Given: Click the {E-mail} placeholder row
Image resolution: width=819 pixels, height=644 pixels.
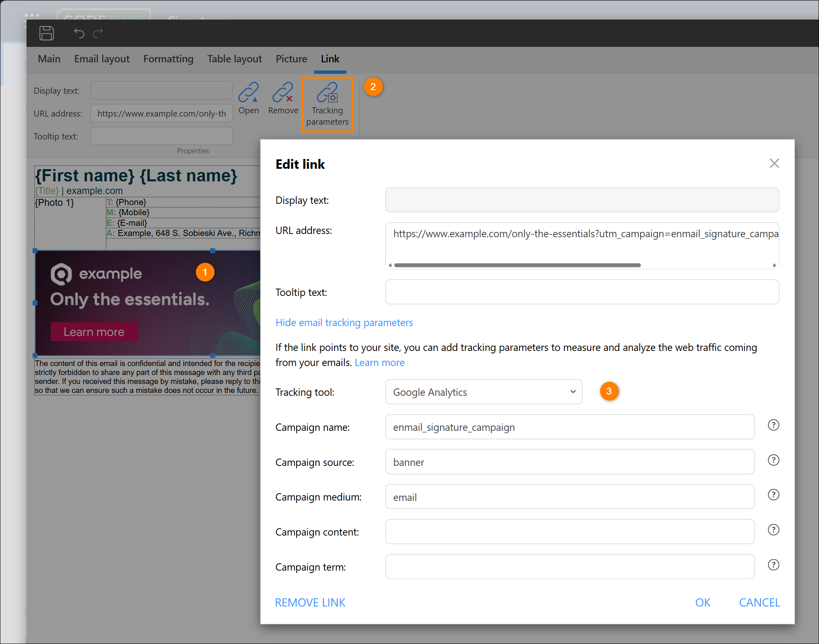Looking at the screenshot, I should click(183, 223).
